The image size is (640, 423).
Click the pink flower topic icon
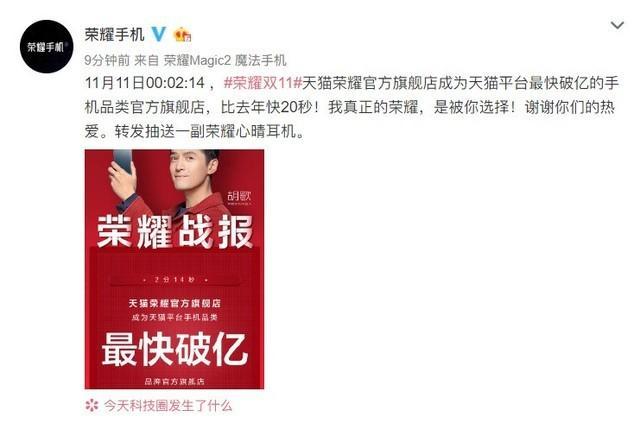pyautogui.click(x=92, y=405)
